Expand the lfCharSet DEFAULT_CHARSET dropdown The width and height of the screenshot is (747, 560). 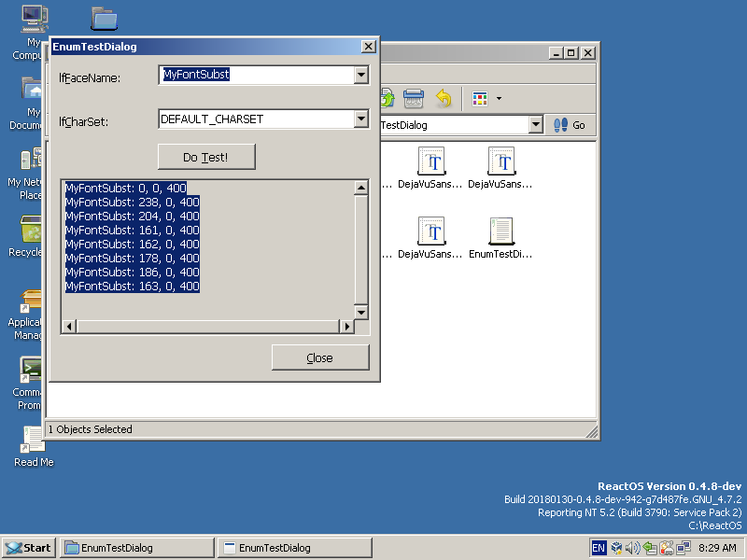[x=361, y=119]
